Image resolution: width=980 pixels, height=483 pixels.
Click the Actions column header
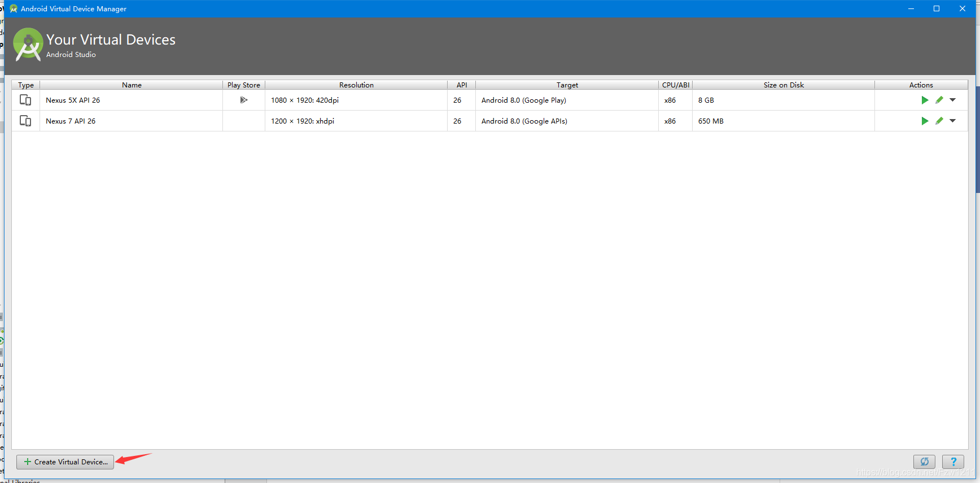pos(921,85)
